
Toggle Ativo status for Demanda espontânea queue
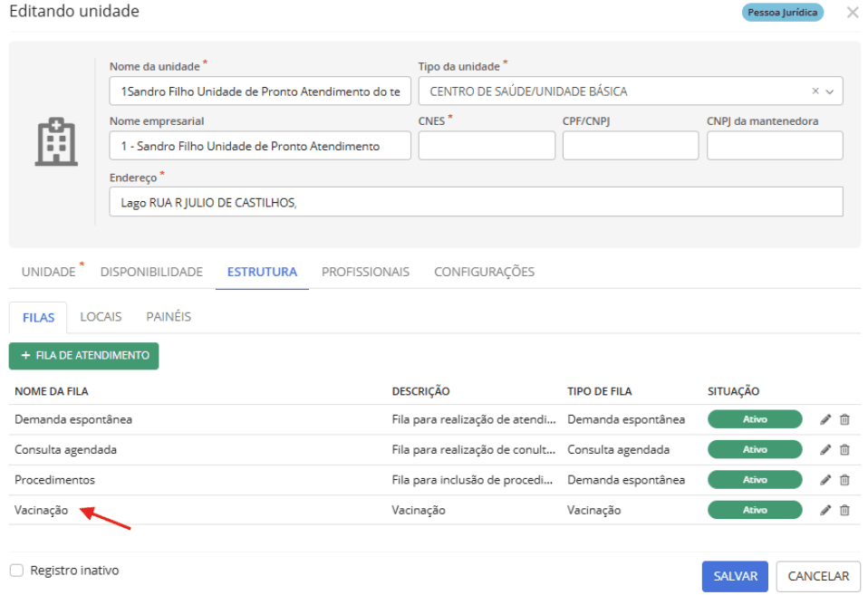point(755,419)
